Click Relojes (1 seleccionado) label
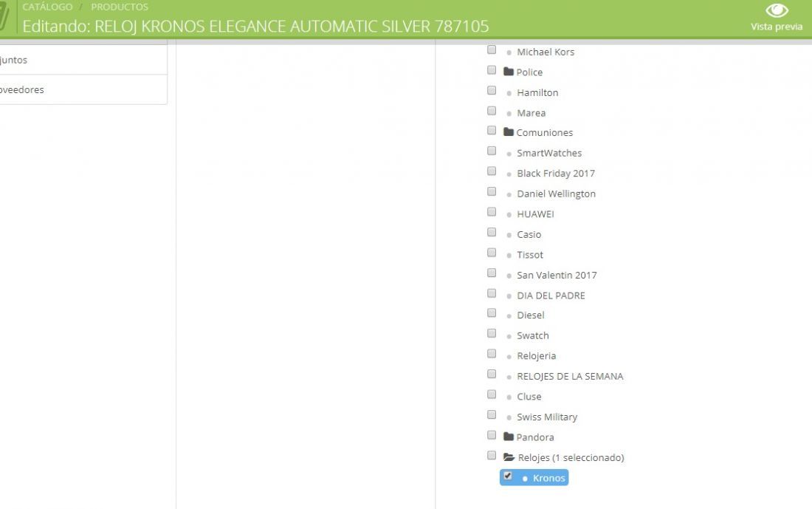This screenshot has width=812, height=509. 571,458
